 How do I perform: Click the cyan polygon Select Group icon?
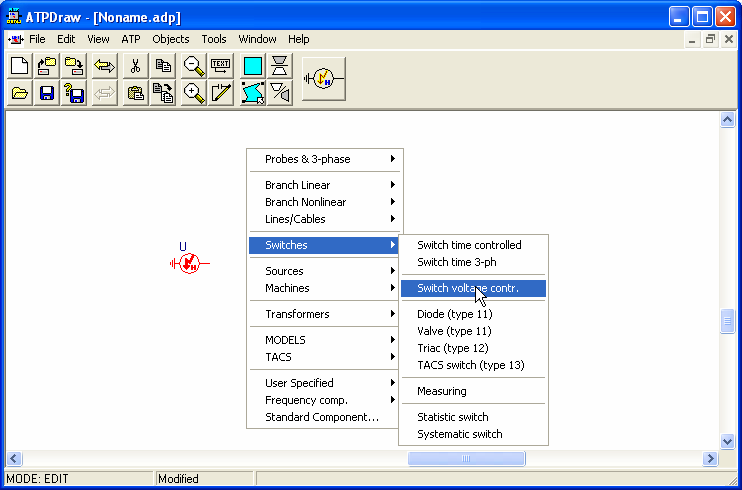coord(253,93)
